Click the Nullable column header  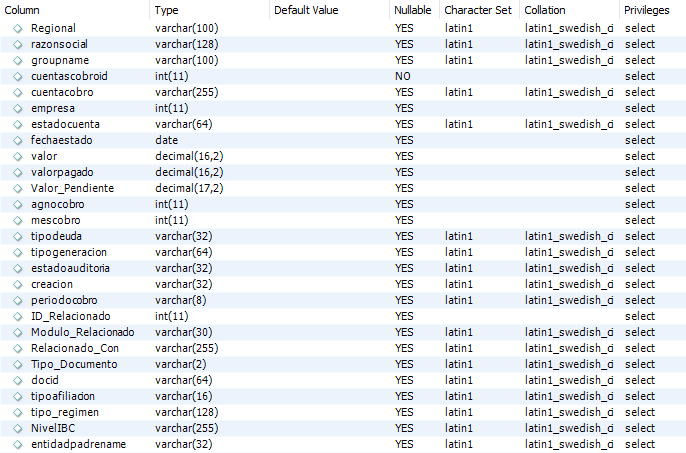[x=414, y=10]
